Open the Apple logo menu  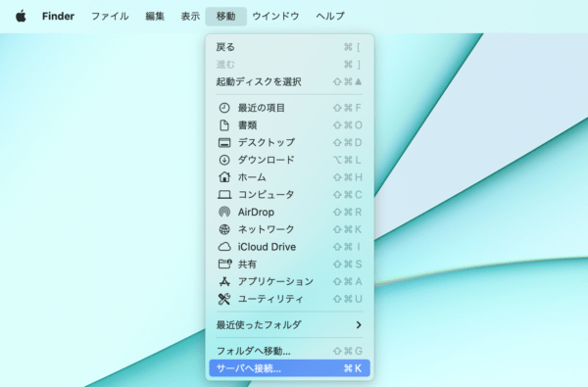point(21,16)
